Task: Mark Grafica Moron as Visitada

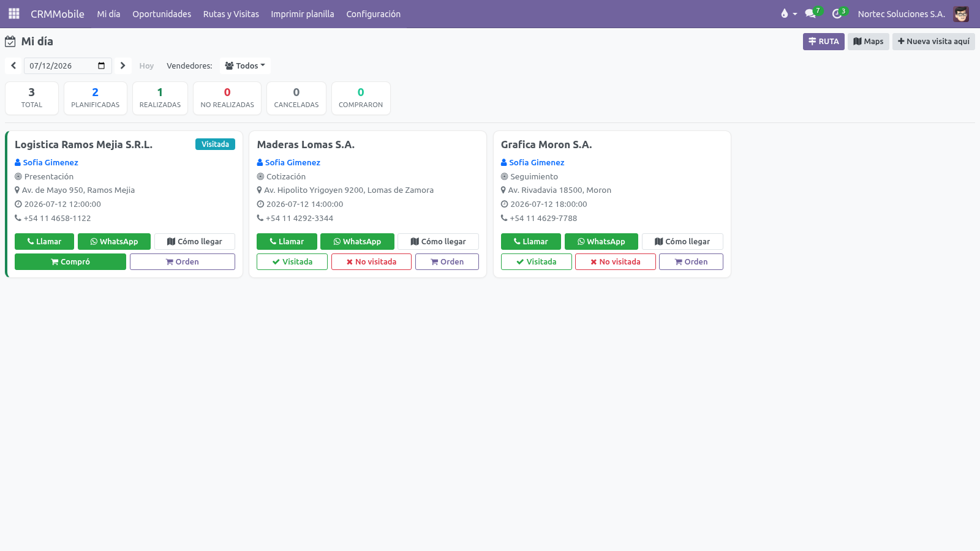Action: coord(537,261)
